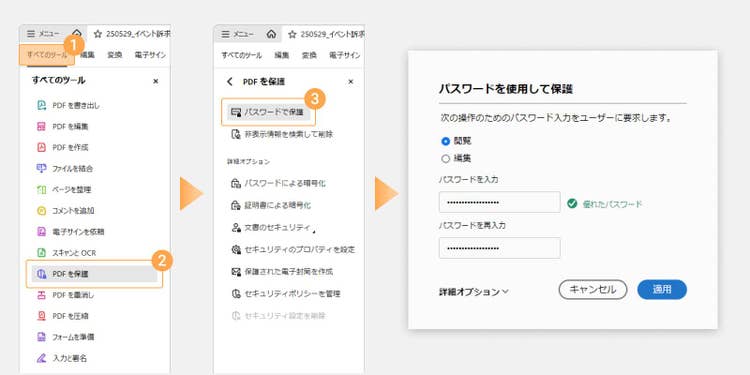750x375 pixels.
Task: Click the パスワードによる暗号化 icon
Action: (236, 183)
